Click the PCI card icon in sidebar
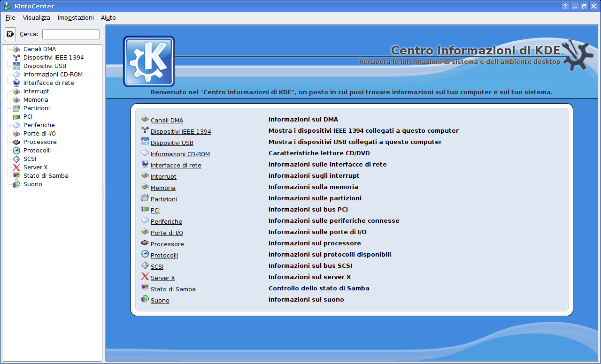The image size is (601, 364). coord(16,117)
